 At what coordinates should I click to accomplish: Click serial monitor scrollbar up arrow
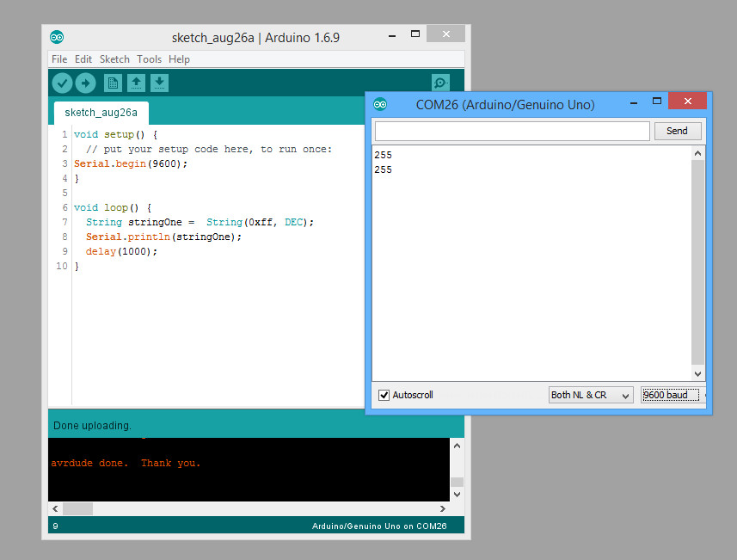697,153
